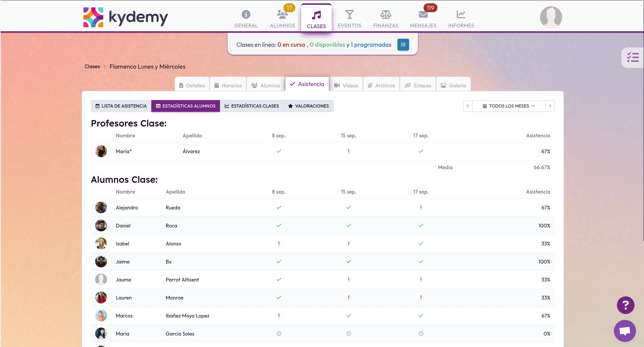Open the Alumnos section icon
644x347 pixels.
pos(282,14)
